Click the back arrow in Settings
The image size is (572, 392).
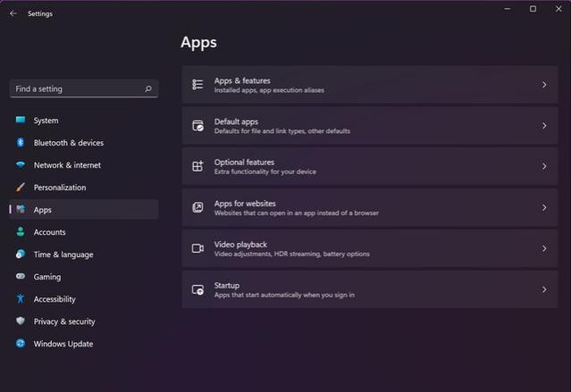(13, 13)
